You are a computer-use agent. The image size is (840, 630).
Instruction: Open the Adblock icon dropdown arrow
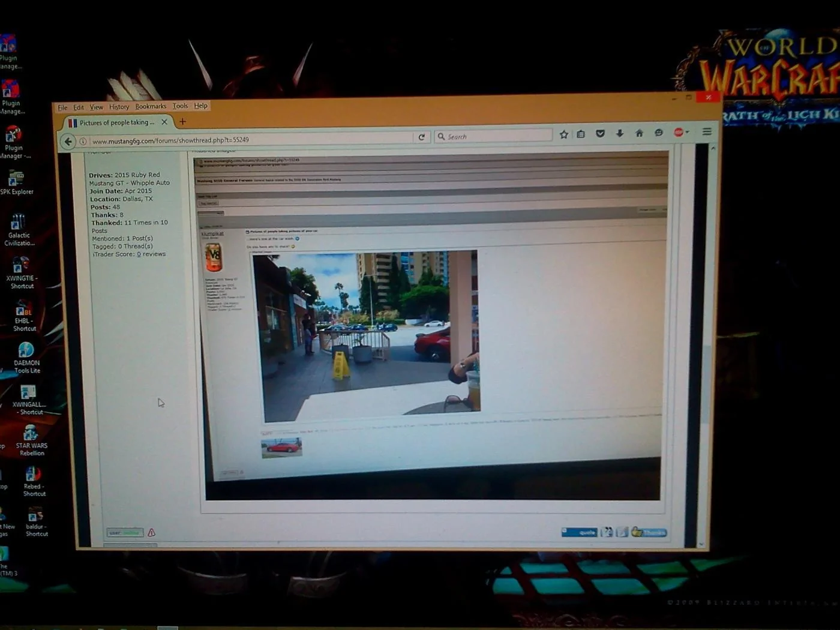[687, 132]
